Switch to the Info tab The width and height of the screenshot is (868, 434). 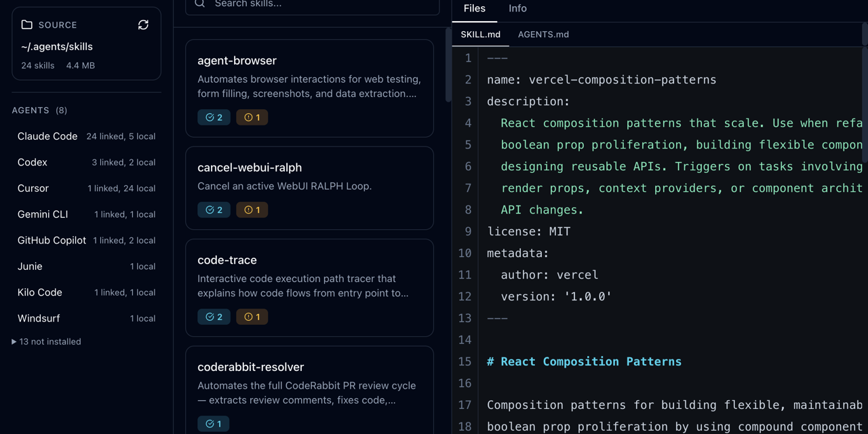[x=517, y=8]
